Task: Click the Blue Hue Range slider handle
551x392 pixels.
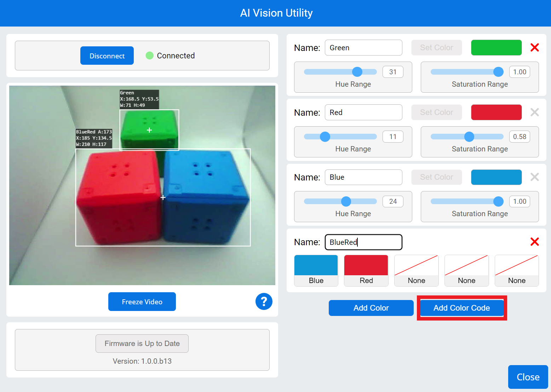Action: (x=346, y=201)
